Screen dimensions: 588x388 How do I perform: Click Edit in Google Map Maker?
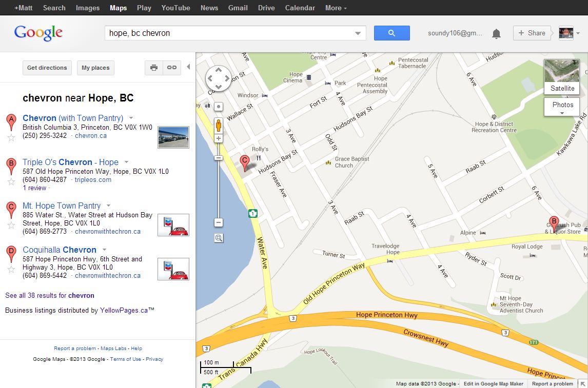click(x=493, y=384)
